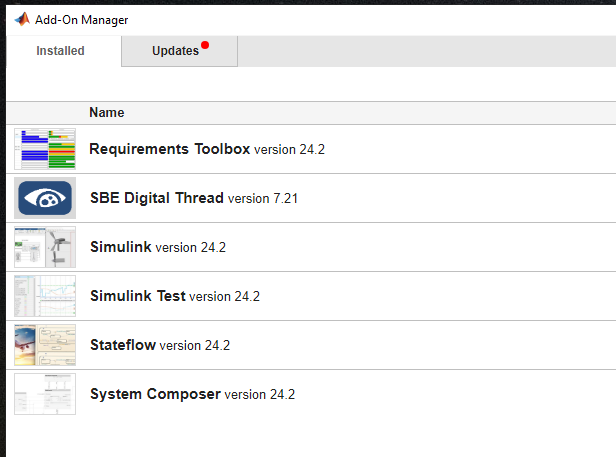The image size is (616, 457).
Task: Click the SBE Digital Thread eye icon
Action: (x=45, y=198)
